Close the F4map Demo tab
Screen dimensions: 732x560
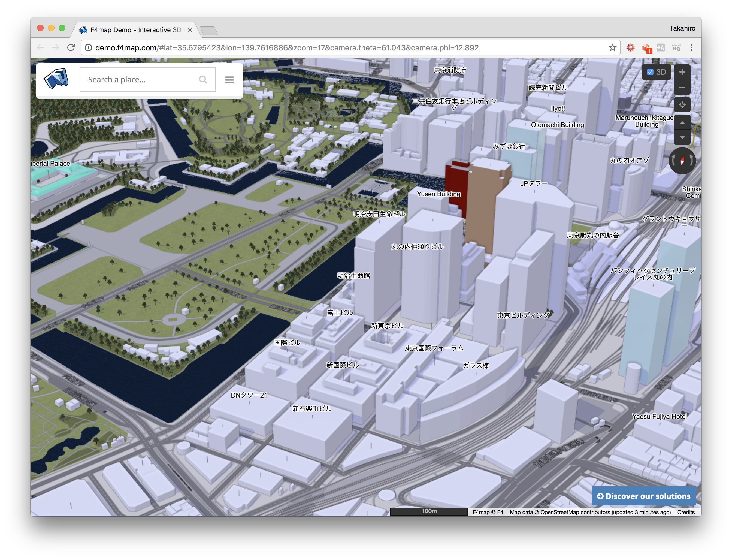tap(190, 30)
